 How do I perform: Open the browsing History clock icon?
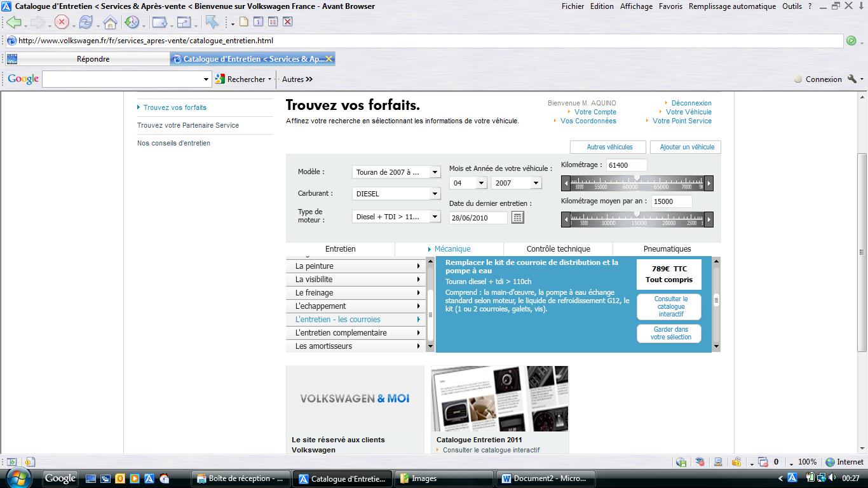pos(132,22)
